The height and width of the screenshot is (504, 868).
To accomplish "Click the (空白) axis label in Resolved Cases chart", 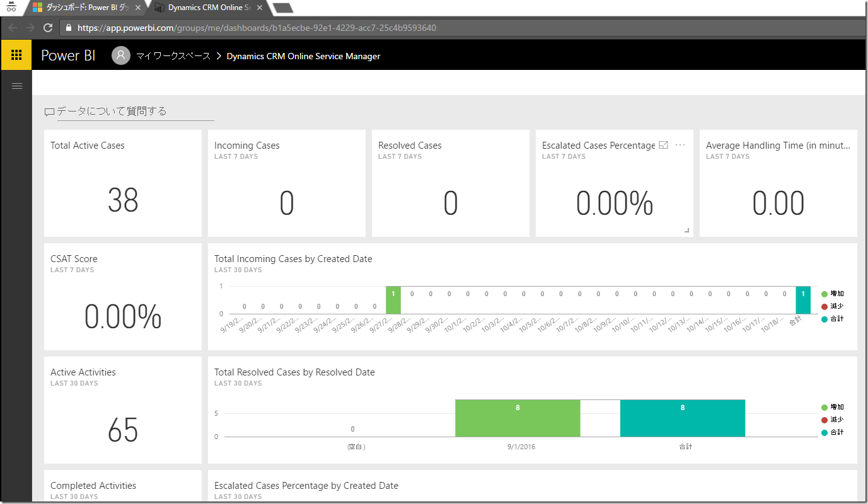I will [x=356, y=446].
